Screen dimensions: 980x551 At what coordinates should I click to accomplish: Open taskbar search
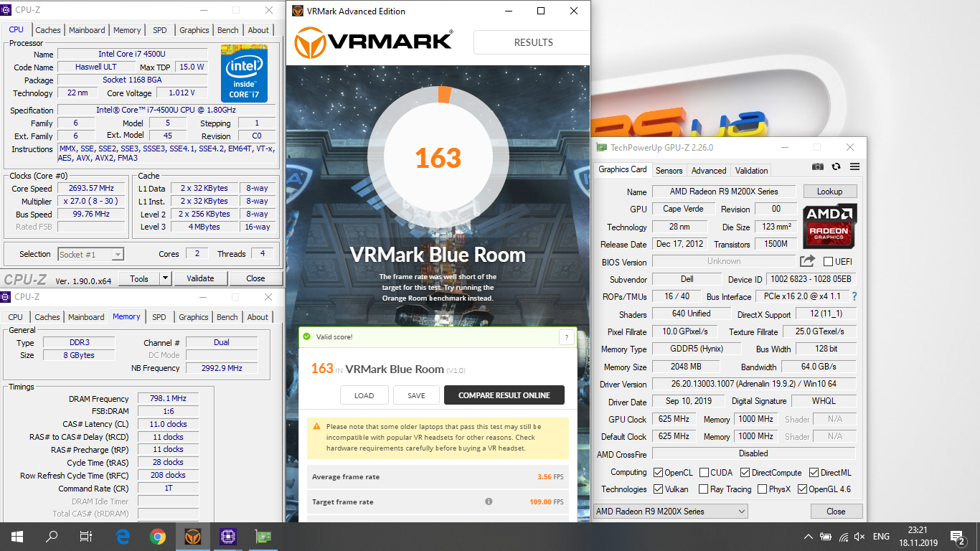pyautogui.click(x=52, y=536)
